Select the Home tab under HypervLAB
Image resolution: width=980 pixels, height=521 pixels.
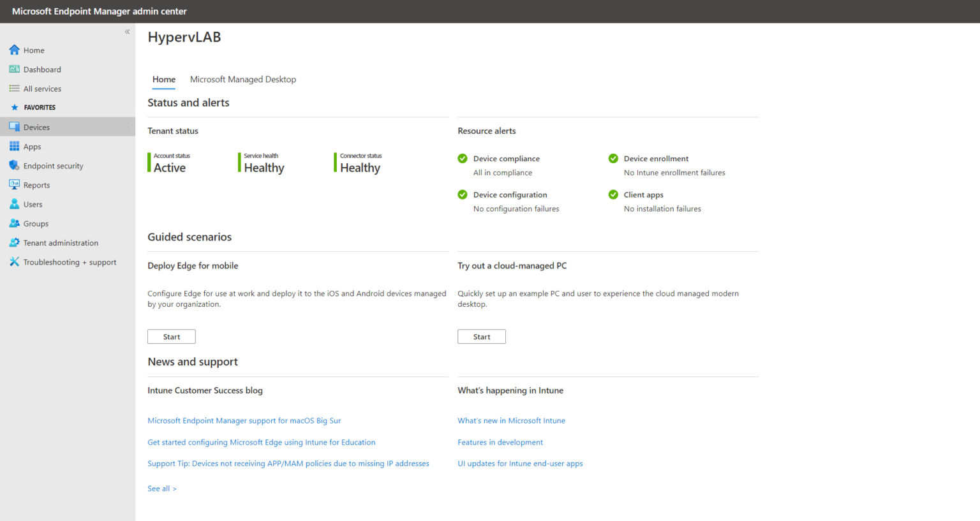[163, 80]
